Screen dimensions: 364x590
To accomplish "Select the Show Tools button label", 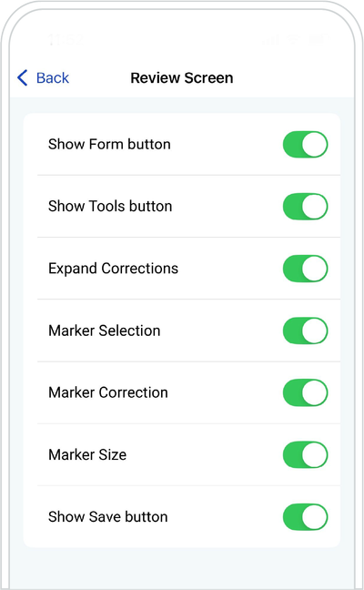I will click(x=110, y=206).
